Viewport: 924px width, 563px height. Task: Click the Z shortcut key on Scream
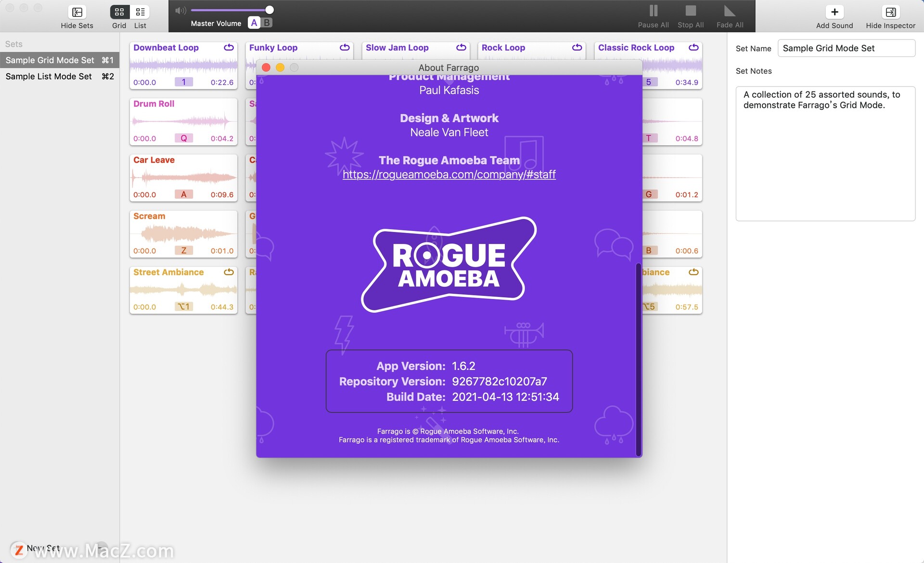[x=184, y=250]
